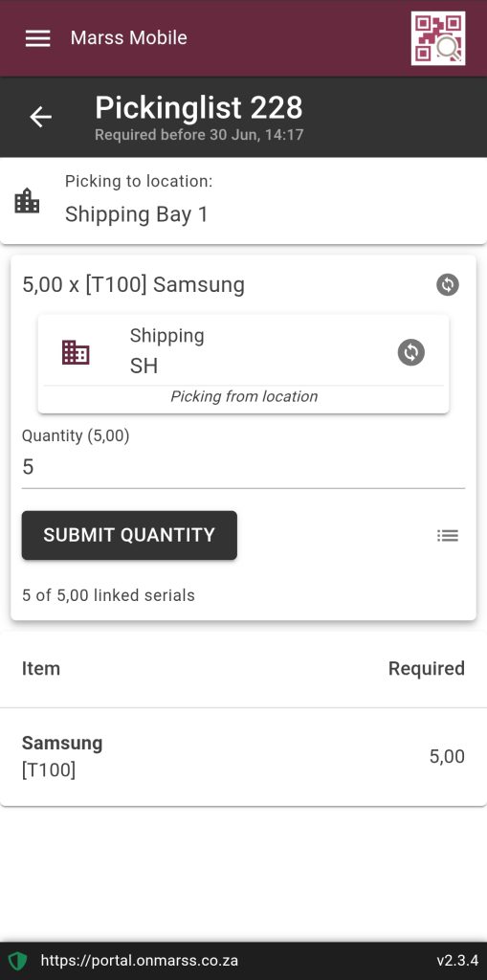Go back using the arrow icon
The height and width of the screenshot is (980, 487).
(x=40, y=117)
